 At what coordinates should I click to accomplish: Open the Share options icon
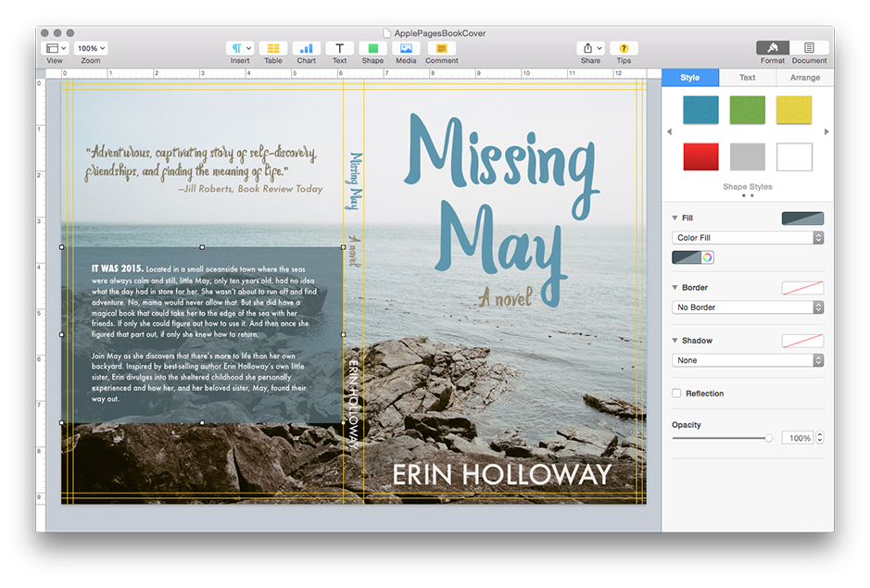click(590, 48)
